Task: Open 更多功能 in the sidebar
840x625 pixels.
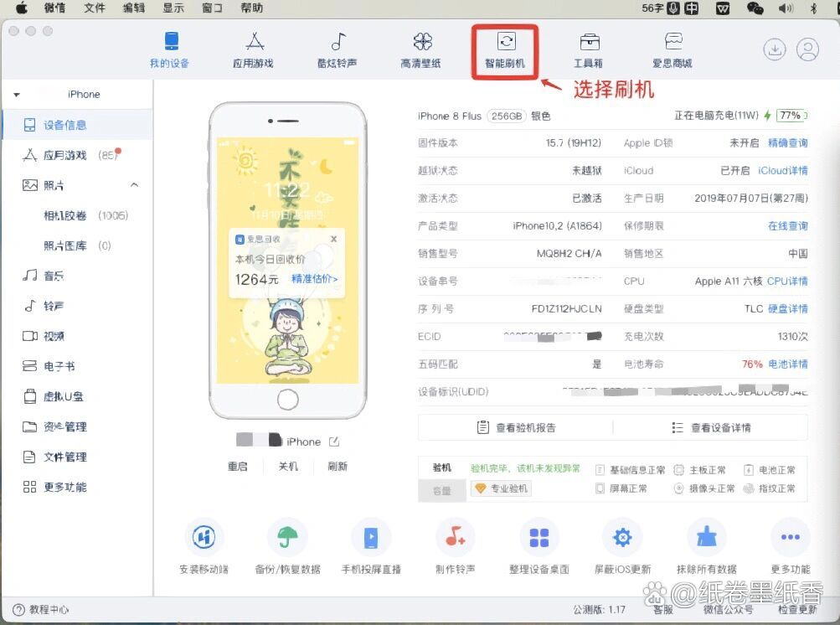Action: pos(54,487)
